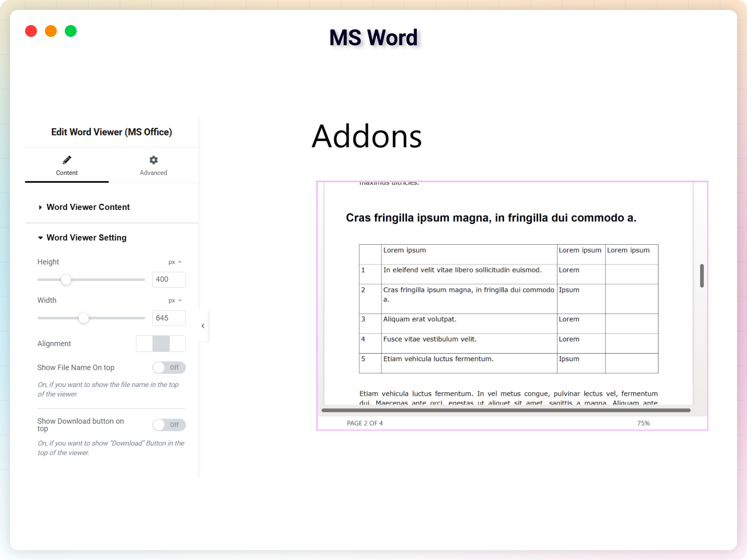Click the MS Word window title
The width and height of the screenshot is (747, 560).
click(373, 38)
